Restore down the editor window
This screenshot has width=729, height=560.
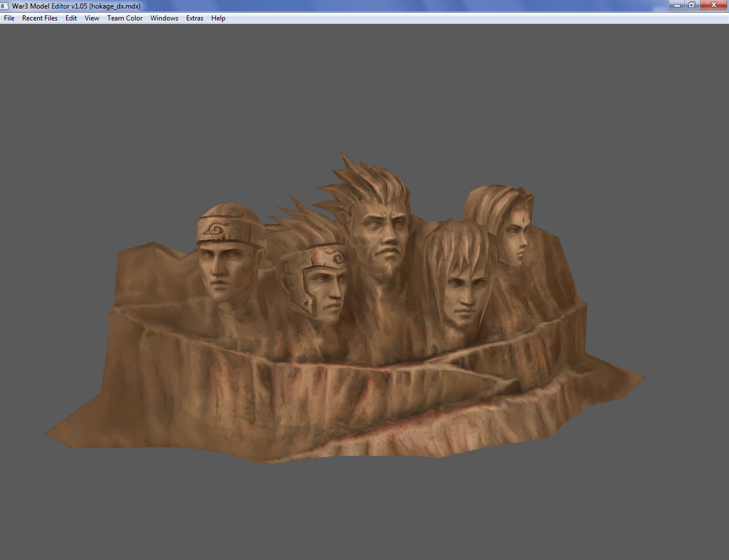692,5
